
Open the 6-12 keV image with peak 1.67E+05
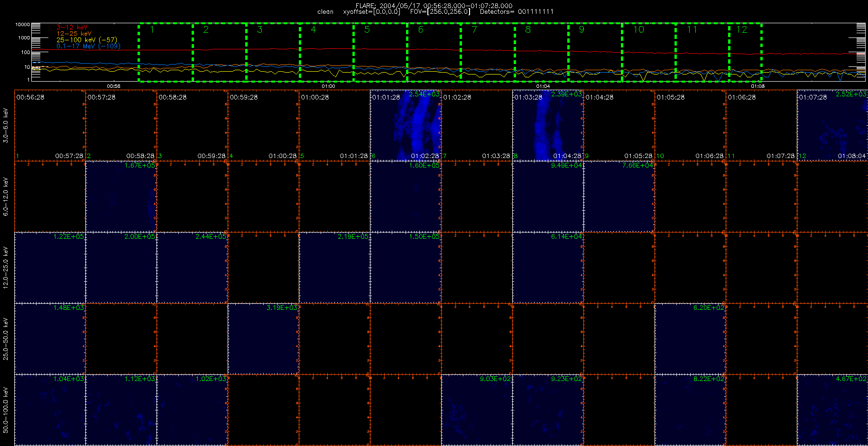pyautogui.click(x=121, y=196)
